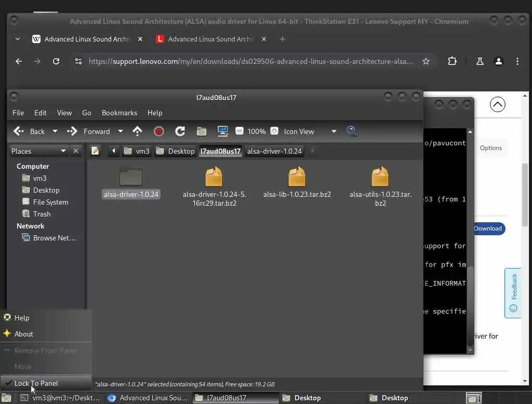Screen dimensions: 532x404
Task: Select the alsa-driver-1.0.24 folder icon
Action: pos(131,177)
